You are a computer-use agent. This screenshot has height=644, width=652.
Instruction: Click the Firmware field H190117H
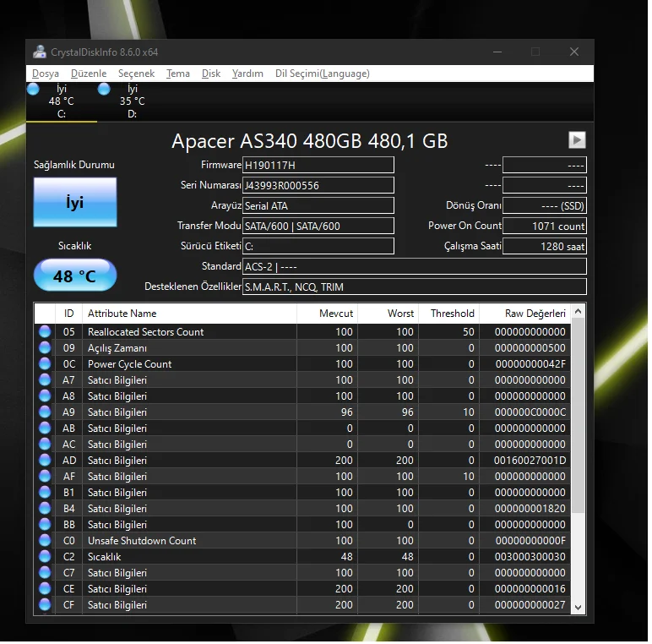pyautogui.click(x=318, y=165)
